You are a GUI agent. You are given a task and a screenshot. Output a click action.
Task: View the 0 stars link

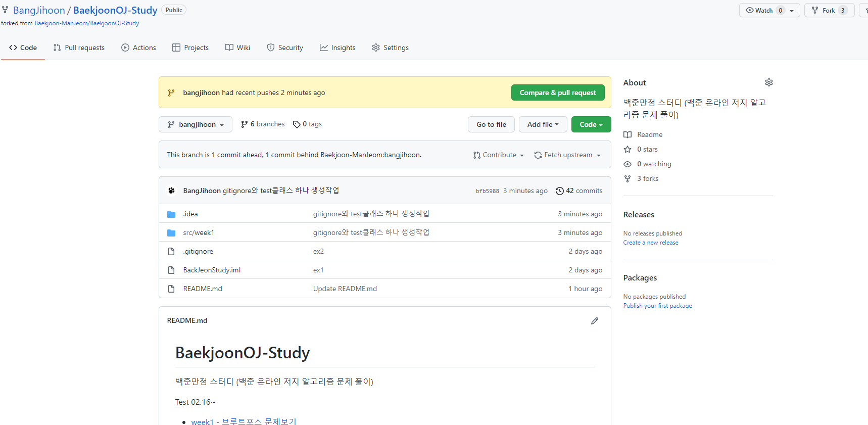coord(647,149)
